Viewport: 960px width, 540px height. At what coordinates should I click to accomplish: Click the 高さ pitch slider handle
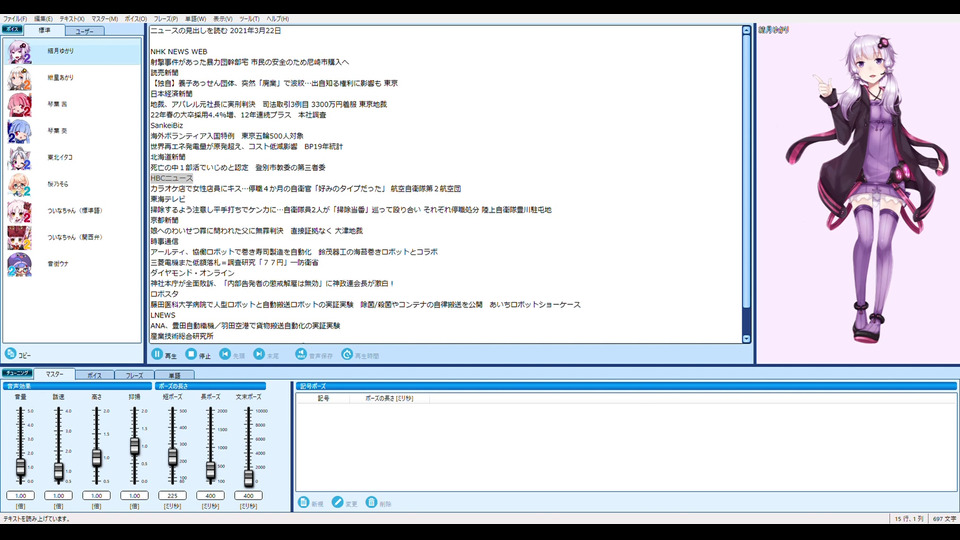pyautogui.click(x=96, y=457)
